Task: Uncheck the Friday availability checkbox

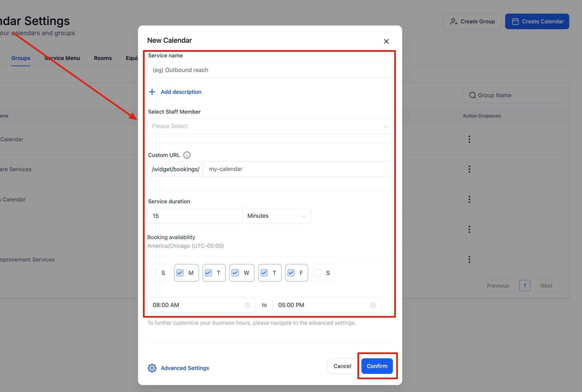Action: click(x=291, y=273)
